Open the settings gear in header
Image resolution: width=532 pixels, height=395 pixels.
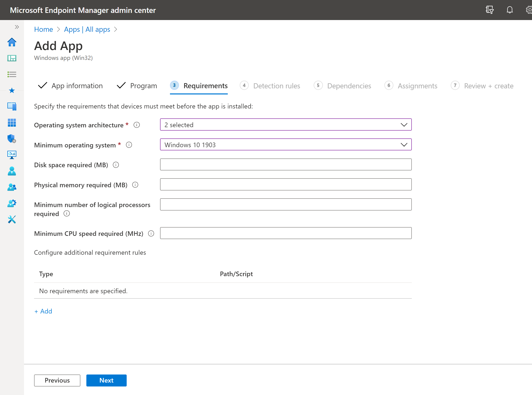(529, 10)
